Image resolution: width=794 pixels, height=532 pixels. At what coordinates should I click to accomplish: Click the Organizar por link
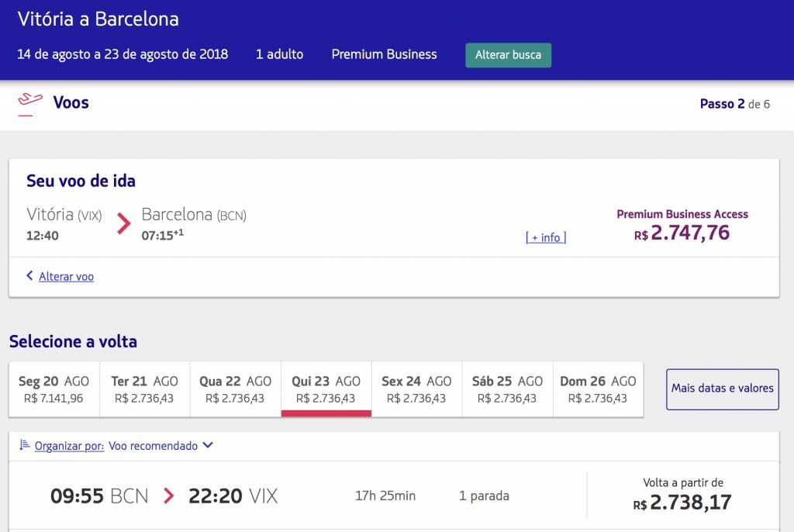pyautogui.click(x=69, y=446)
